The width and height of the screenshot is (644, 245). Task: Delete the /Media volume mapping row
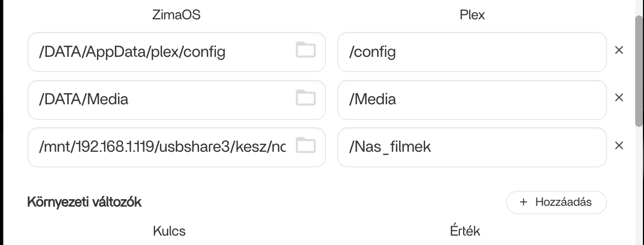(619, 98)
